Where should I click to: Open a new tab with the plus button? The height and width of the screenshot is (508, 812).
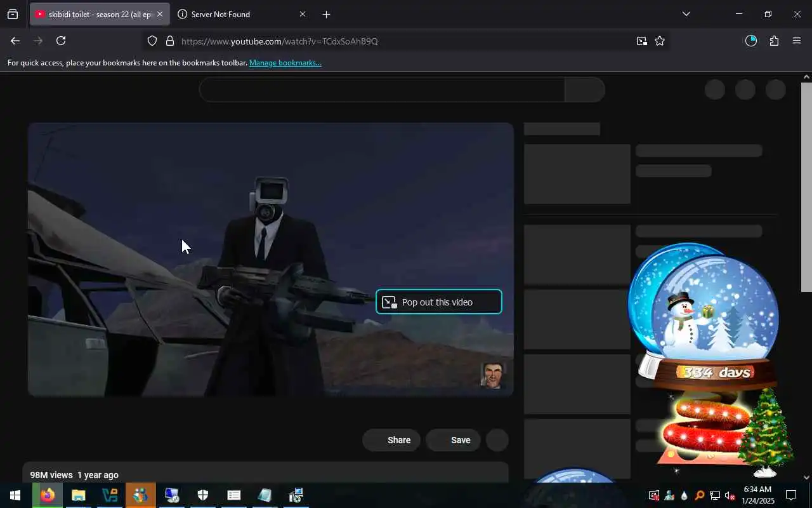326,14
